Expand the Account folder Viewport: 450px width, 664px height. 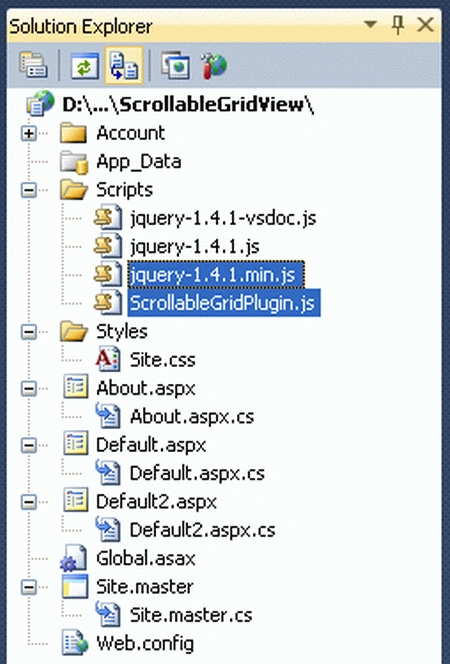29,134
